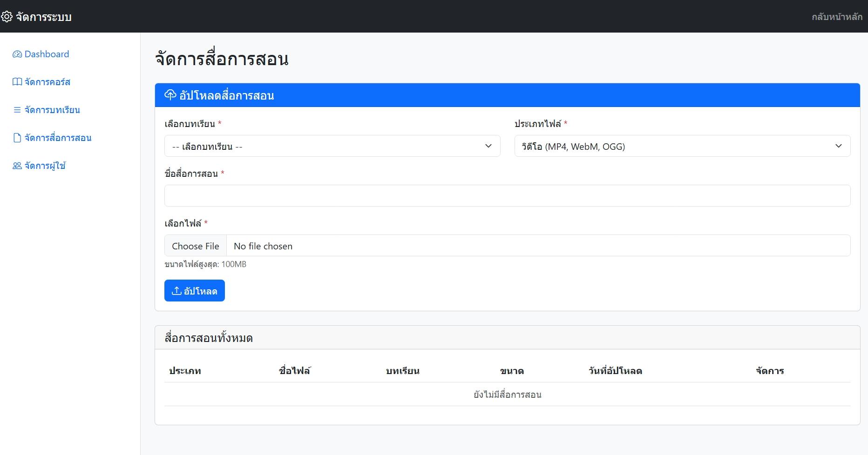Image resolution: width=868 pixels, height=455 pixels.
Task: Select จัดการสื่อการสอน in sidebar
Action: point(52,138)
